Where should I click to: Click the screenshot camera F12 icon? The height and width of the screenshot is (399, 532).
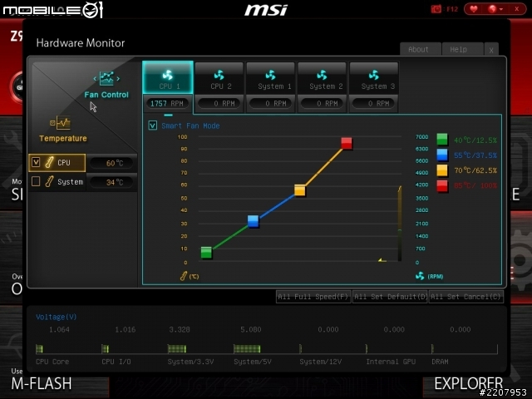pos(436,9)
